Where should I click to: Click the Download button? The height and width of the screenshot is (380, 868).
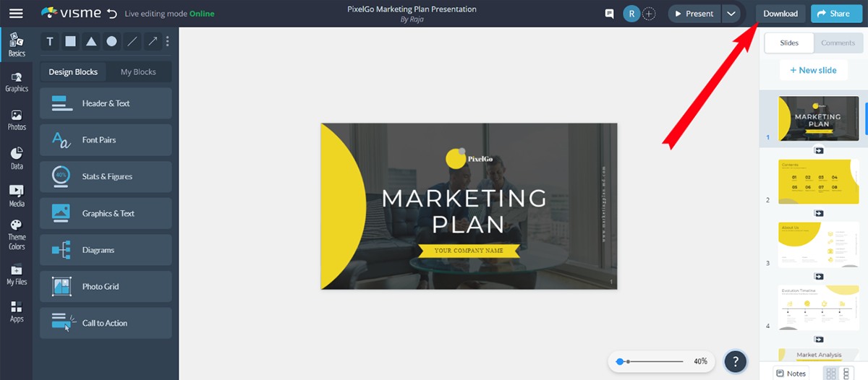point(780,14)
